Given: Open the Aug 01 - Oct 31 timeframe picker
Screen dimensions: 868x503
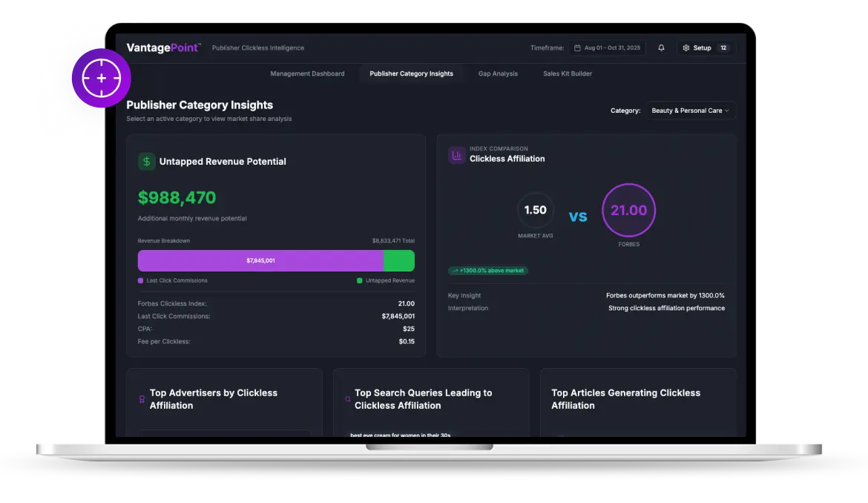Looking at the screenshot, I should (608, 48).
